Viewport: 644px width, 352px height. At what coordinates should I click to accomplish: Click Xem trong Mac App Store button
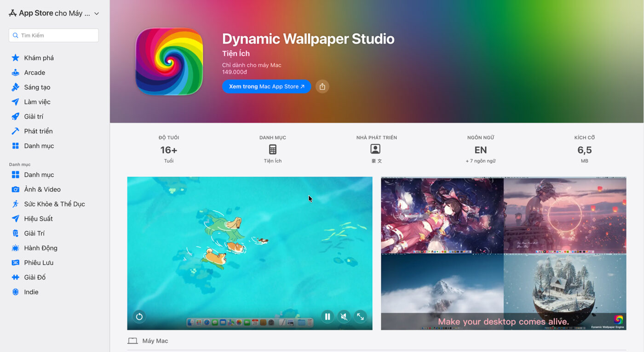[x=266, y=86]
